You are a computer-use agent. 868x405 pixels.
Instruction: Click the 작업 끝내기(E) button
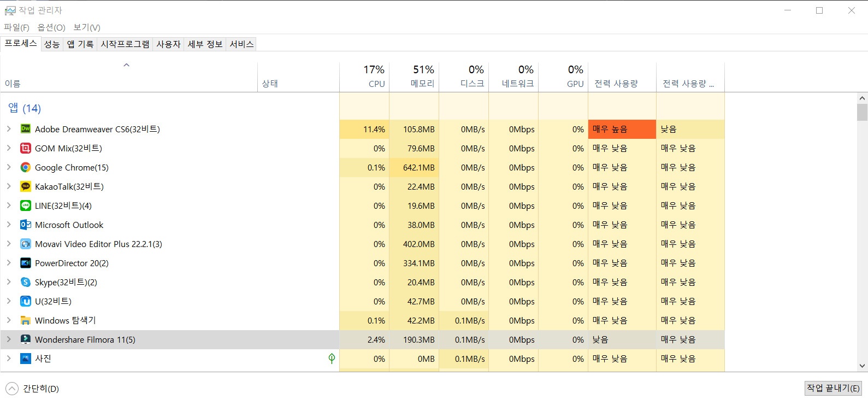click(x=833, y=388)
